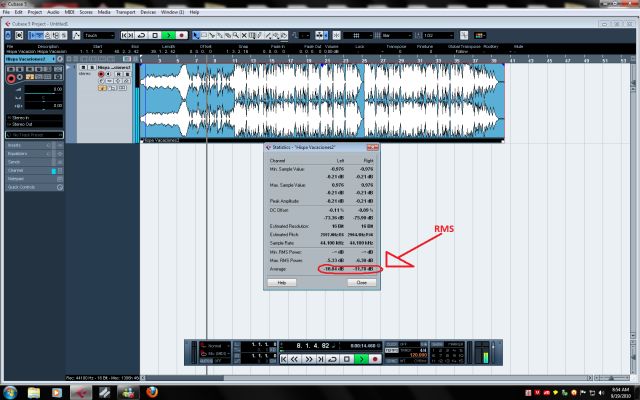Image resolution: width=640 pixels, height=400 pixels.
Task: Toggle record enable on track list
Action: 101,74
